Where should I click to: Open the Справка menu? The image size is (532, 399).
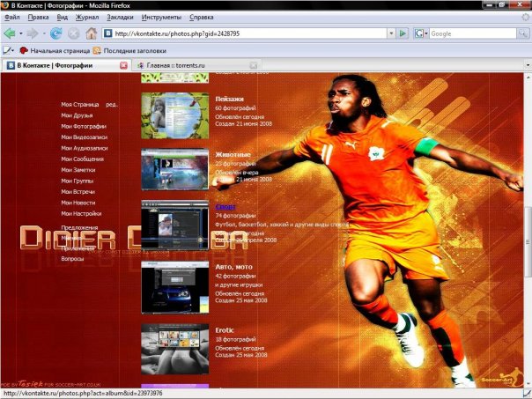201,17
